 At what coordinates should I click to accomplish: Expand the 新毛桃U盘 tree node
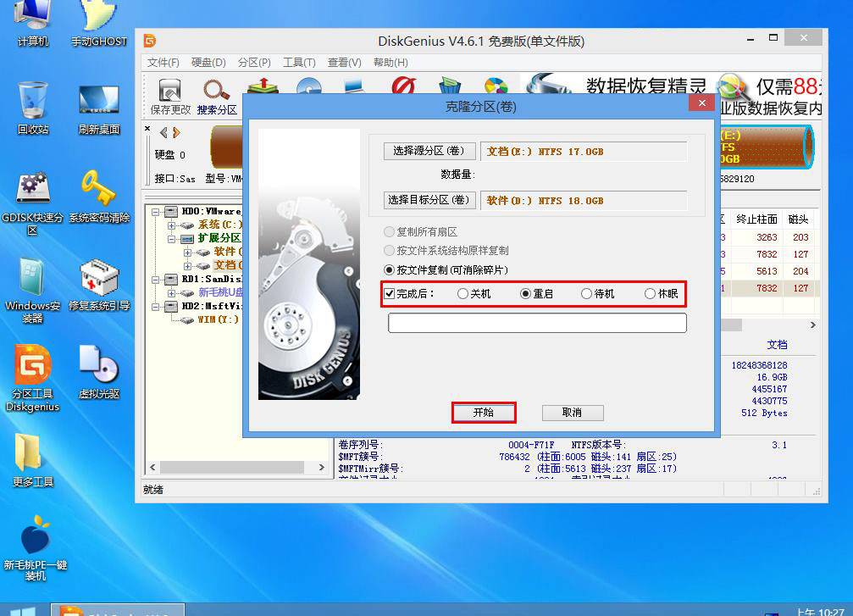pyautogui.click(x=171, y=293)
